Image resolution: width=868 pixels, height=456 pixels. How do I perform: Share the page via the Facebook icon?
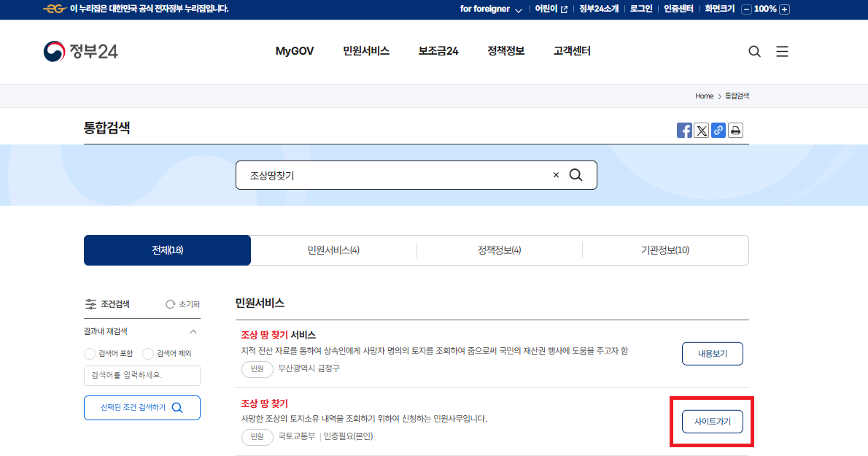(x=684, y=130)
